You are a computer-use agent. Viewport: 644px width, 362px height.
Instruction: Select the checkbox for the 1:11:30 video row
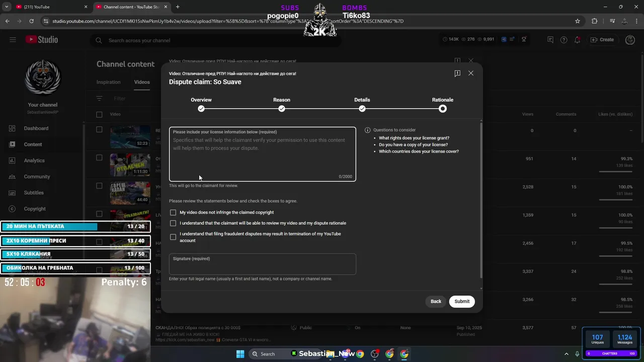pyautogui.click(x=99, y=158)
